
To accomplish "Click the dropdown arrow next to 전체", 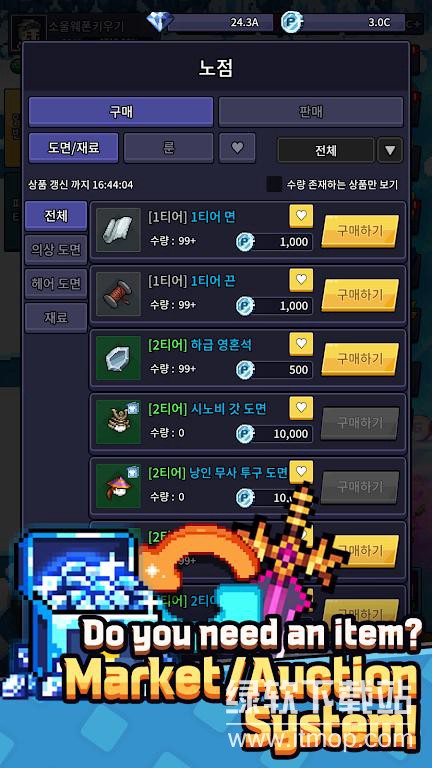I will pos(390,150).
